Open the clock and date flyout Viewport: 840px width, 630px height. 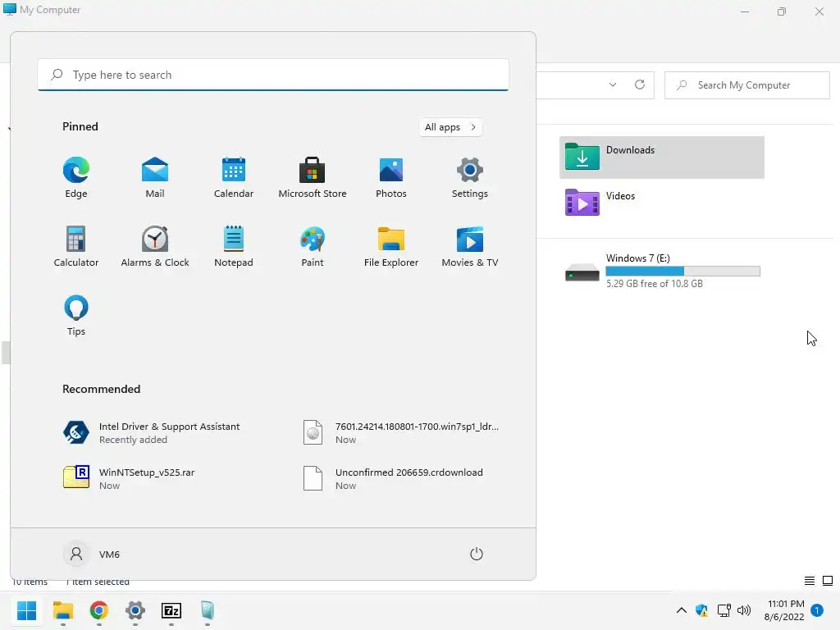pyautogui.click(x=784, y=610)
